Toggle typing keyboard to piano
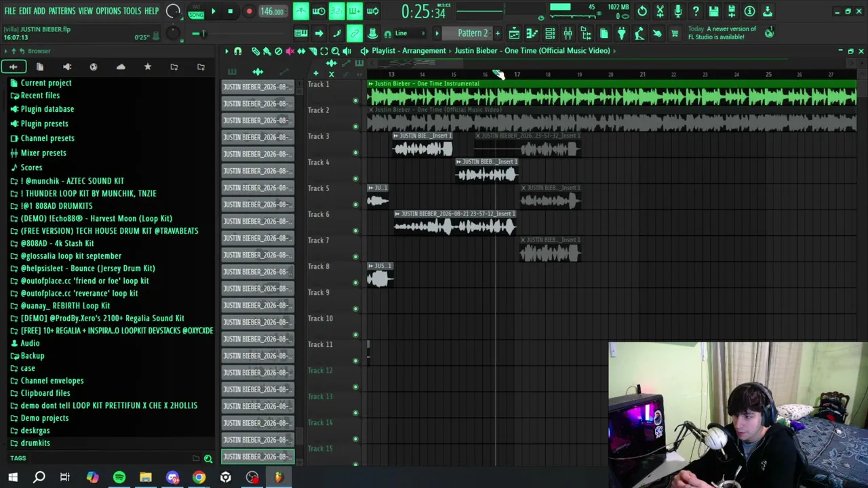Image resolution: width=868 pixels, height=488 pixels. [x=301, y=33]
